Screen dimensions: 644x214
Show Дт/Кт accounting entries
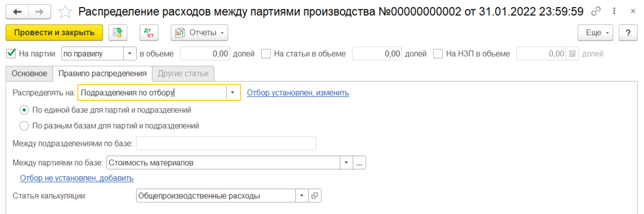[x=149, y=33]
